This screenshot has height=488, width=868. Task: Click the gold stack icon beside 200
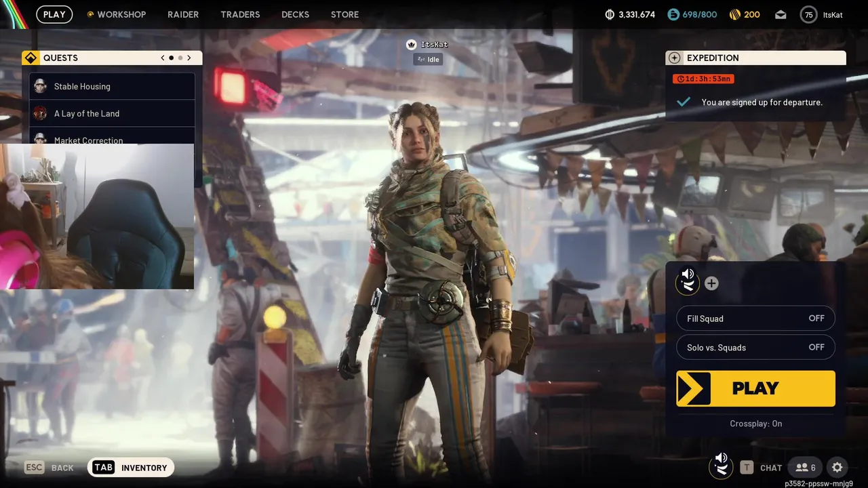735,14
